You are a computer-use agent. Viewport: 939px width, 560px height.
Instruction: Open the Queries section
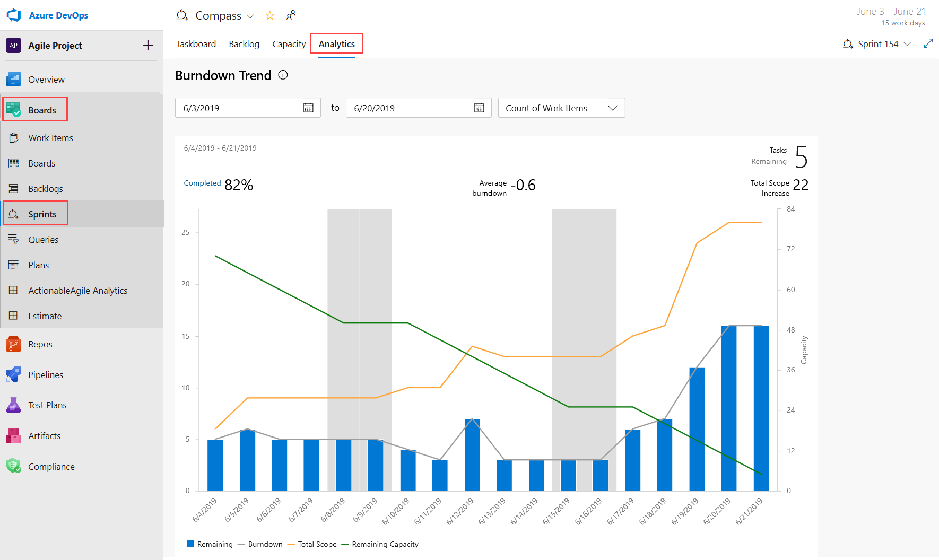(43, 239)
